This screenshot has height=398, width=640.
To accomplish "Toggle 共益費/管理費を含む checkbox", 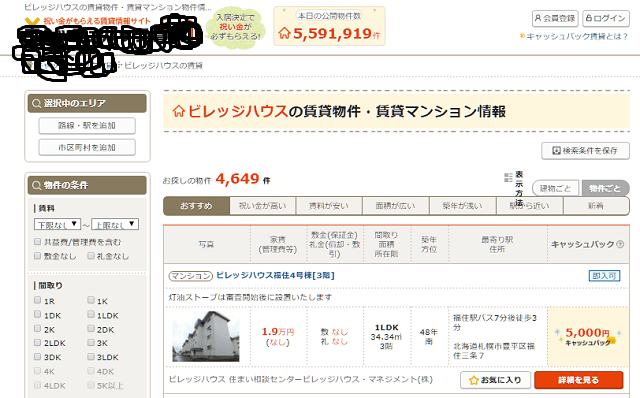I will point(38,242).
